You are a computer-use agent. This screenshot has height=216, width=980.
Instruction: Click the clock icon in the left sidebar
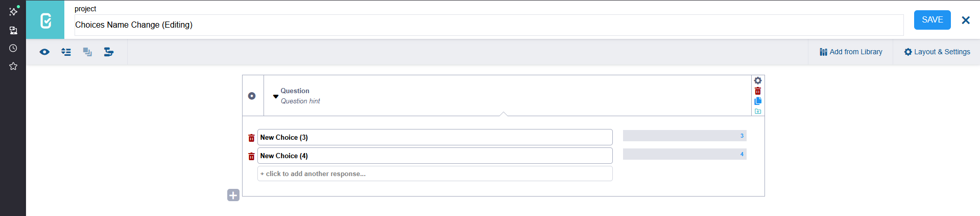13,48
